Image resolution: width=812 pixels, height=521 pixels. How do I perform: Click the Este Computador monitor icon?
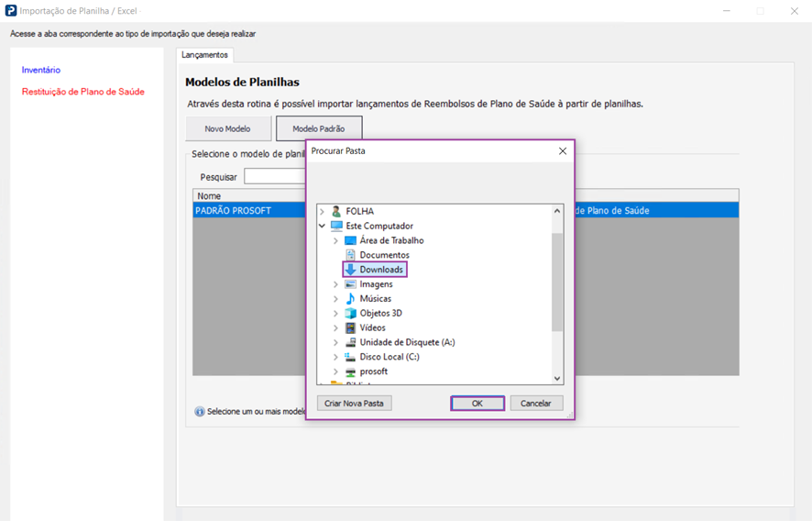point(336,226)
